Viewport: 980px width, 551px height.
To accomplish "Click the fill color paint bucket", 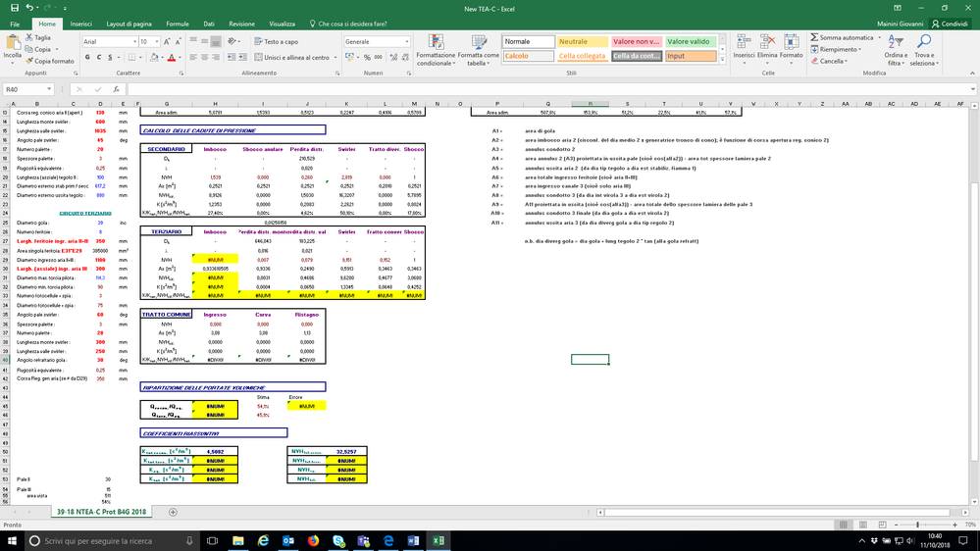I will [154, 58].
